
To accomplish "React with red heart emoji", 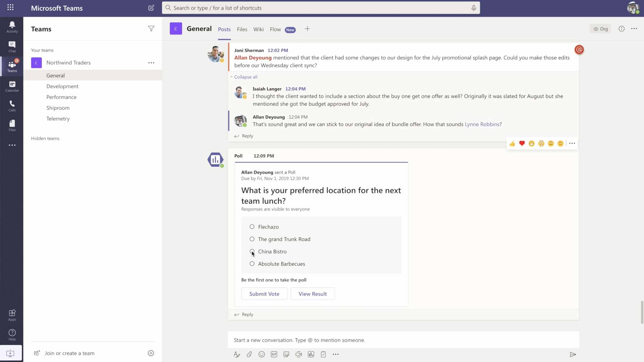I will coord(522,143).
